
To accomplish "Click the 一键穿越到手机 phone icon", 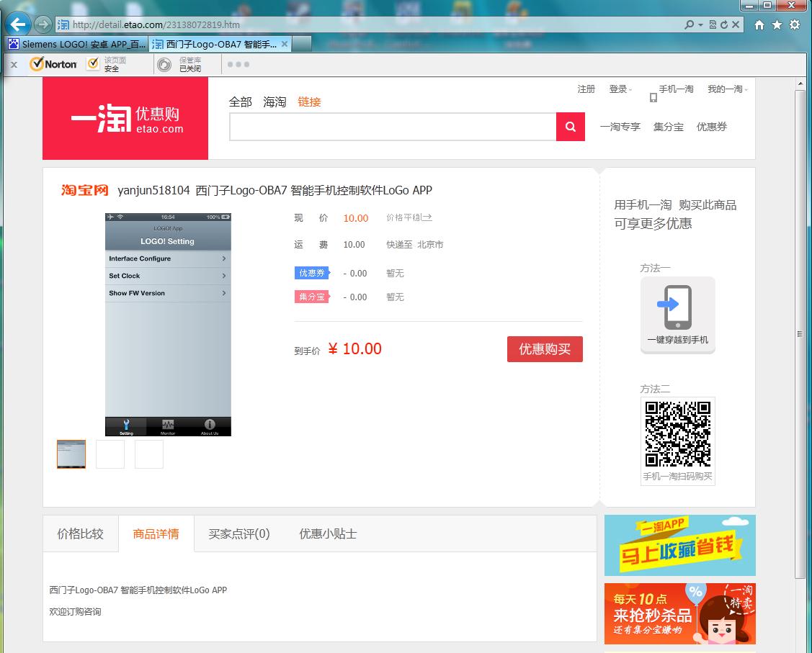I will [677, 315].
